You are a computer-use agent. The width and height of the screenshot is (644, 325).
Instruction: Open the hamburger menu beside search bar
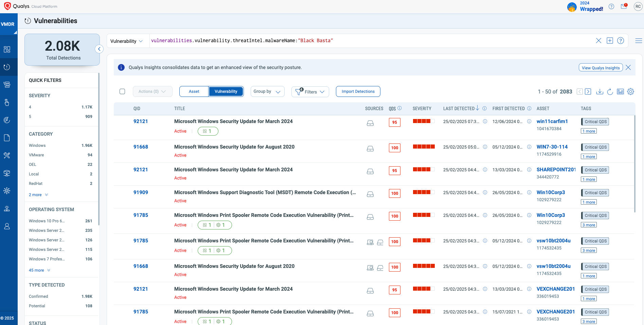639,41
